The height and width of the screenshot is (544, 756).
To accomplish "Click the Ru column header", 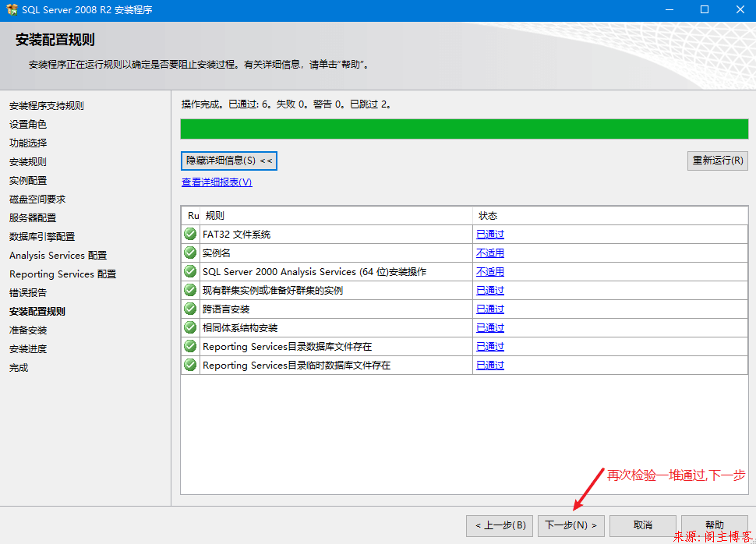I will click(x=191, y=216).
